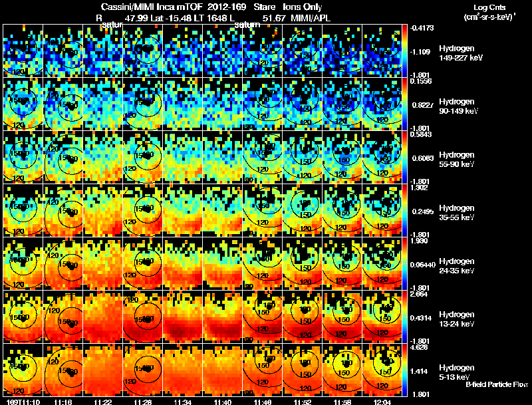Click the color bar for the 5-13 keV row
The height and width of the screenshot is (405, 532).
pyautogui.click(x=404, y=370)
